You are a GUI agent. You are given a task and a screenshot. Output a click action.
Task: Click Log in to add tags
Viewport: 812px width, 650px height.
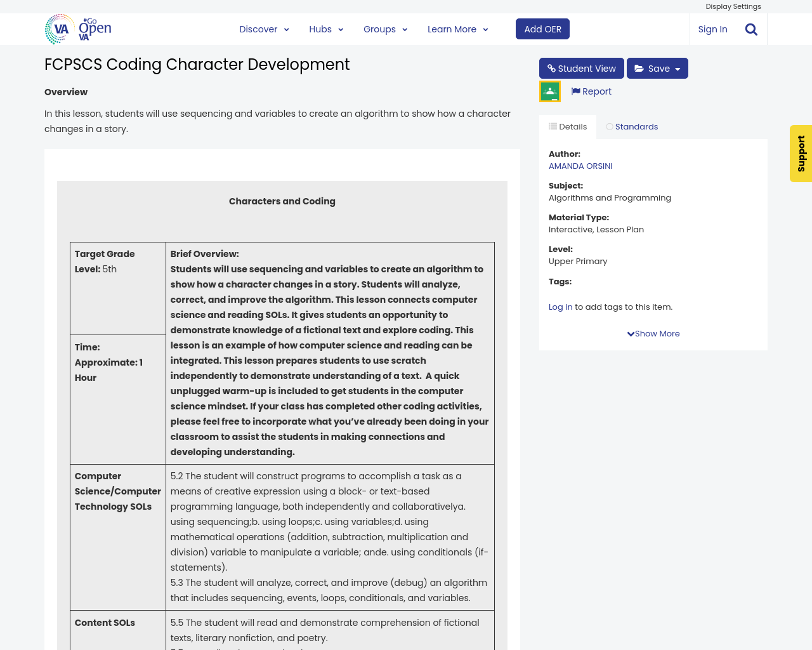point(560,307)
